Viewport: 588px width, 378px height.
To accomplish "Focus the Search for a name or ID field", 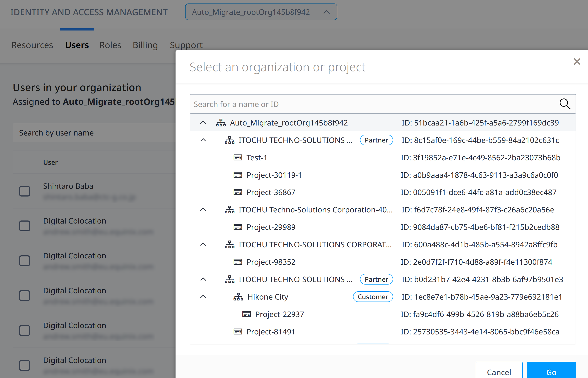I will (x=383, y=104).
